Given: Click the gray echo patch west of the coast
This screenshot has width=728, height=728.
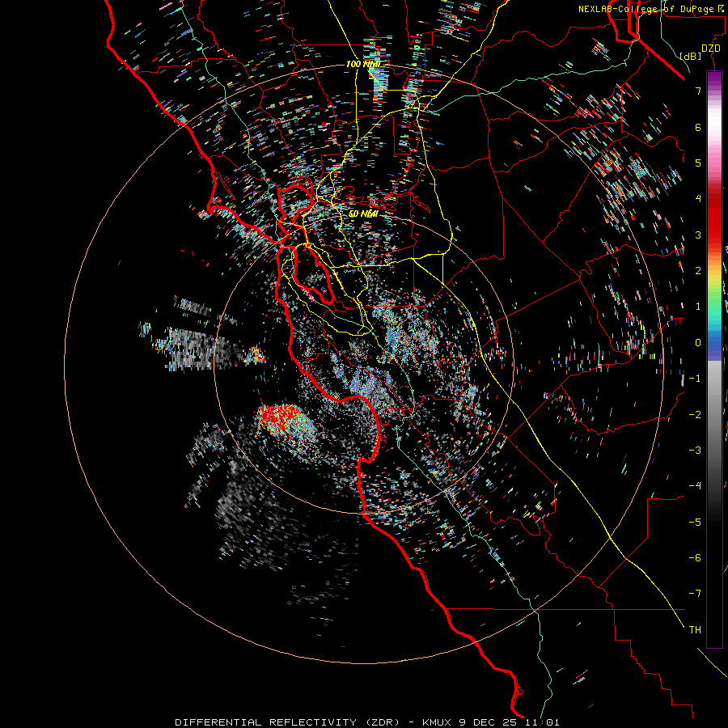Looking at the screenshot, I should click(200, 350).
